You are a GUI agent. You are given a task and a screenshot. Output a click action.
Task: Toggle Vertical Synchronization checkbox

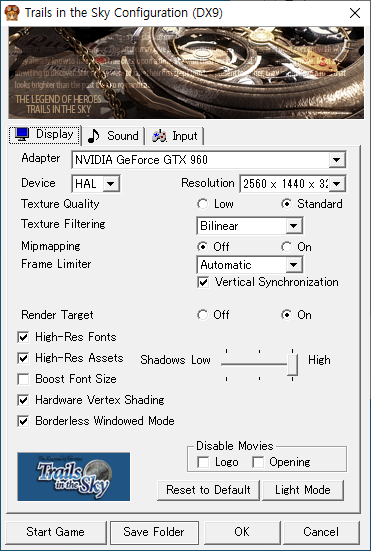coord(203,282)
